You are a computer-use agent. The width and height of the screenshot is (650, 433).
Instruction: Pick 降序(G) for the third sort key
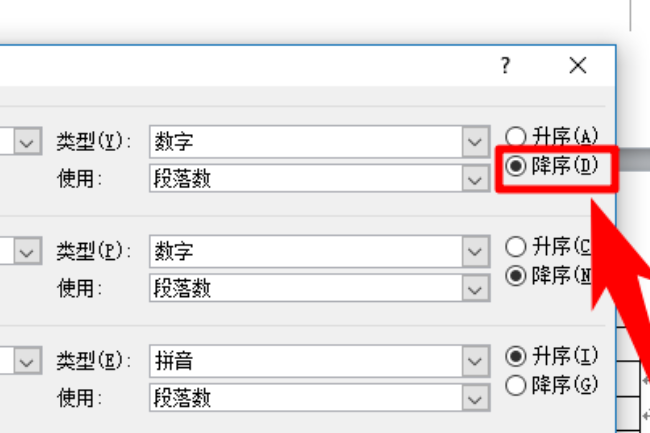pos(516,384)
